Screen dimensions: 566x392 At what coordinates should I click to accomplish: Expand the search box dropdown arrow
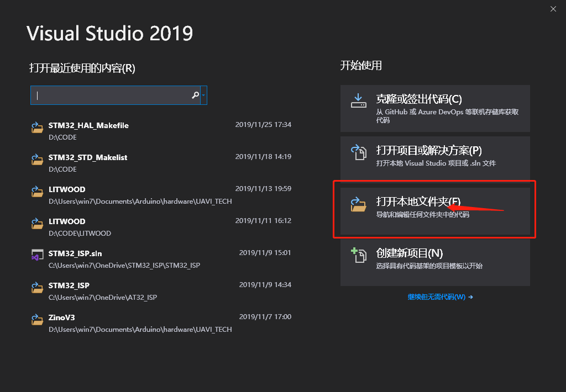point(203,95)
